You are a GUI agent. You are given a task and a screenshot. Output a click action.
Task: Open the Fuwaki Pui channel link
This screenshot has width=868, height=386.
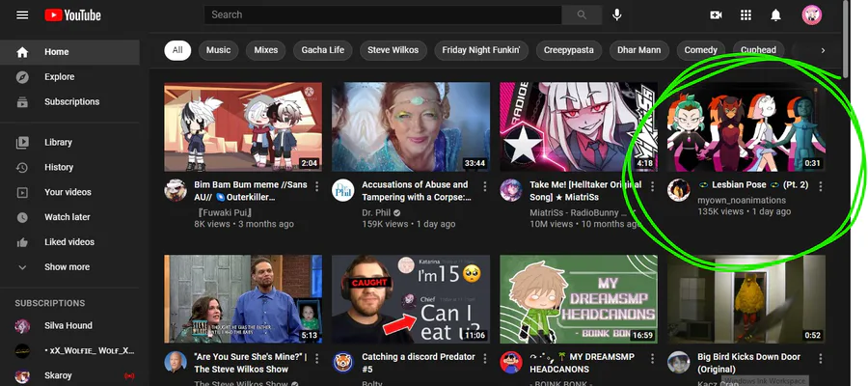pyautogui.click(x=224, y=212)
